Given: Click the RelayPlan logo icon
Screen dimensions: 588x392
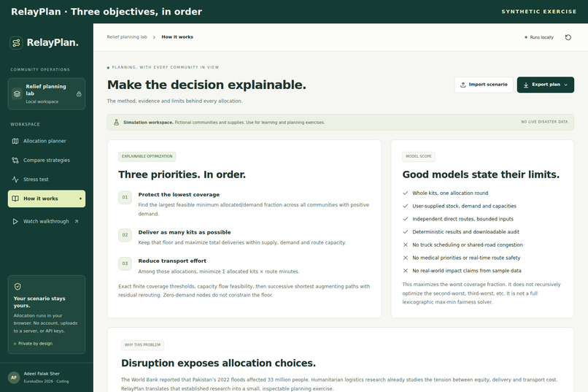Looking at the screenshot, I should coord(16,43).
